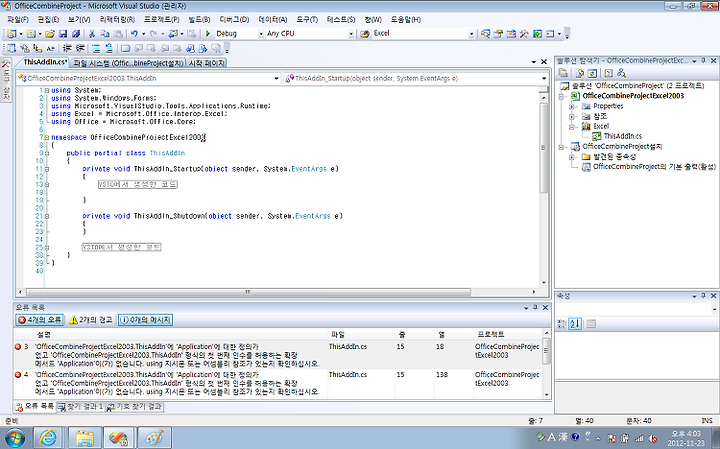Open the Toolbox from the wrench-hammer icon

(x=524, y=34)
